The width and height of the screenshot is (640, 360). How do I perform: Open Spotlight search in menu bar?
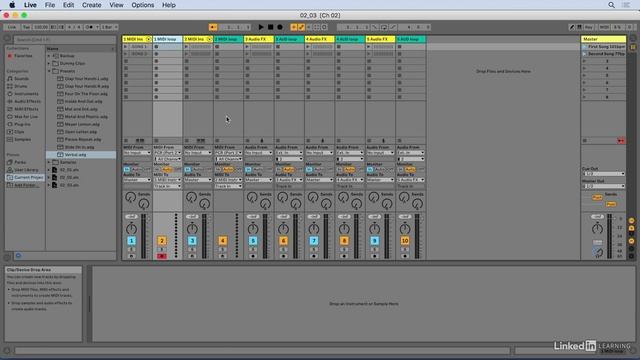point(611,5)
